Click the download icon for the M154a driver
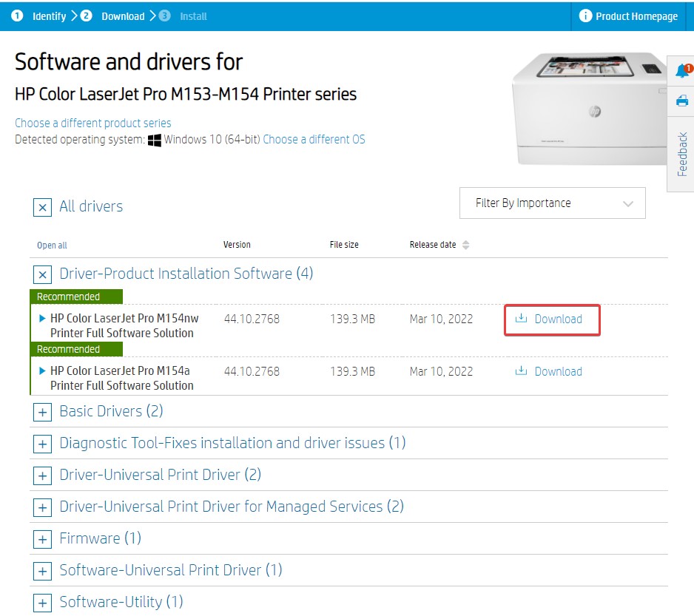The height and width of the screenshot is (616, 694). pyautogui.click(x=522, y=371)
